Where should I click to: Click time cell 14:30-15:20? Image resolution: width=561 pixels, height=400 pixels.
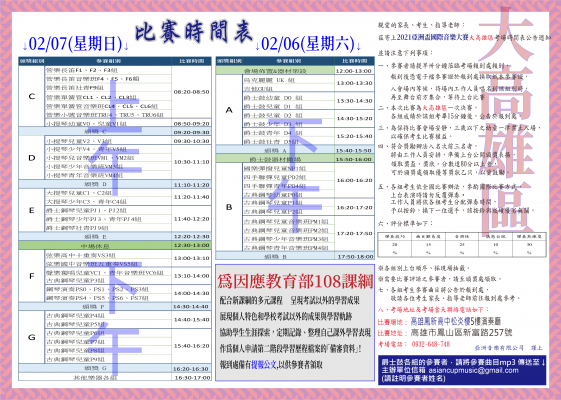[x=354, y=118]
